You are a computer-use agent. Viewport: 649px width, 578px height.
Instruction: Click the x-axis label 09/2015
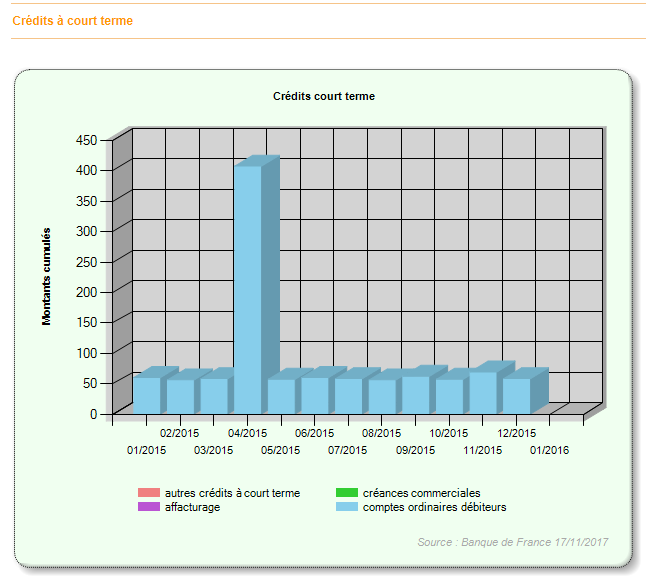click(x=415, y=450)
